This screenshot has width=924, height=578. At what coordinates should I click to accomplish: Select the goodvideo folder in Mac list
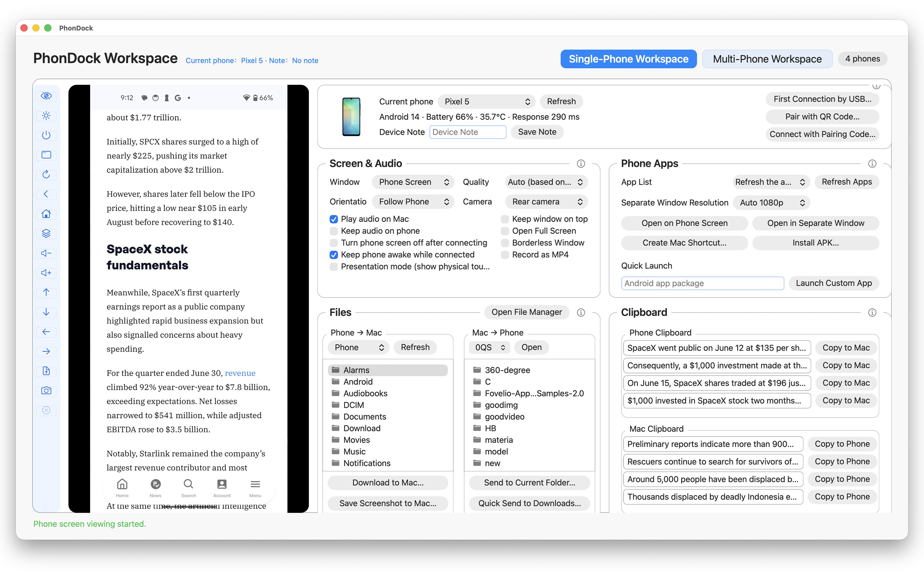point(529,417)
